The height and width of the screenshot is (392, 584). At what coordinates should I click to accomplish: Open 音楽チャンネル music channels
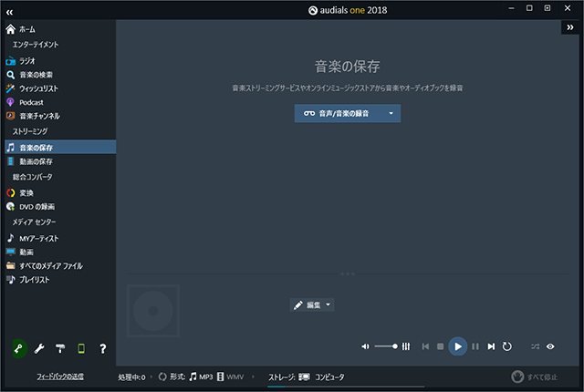60,116
